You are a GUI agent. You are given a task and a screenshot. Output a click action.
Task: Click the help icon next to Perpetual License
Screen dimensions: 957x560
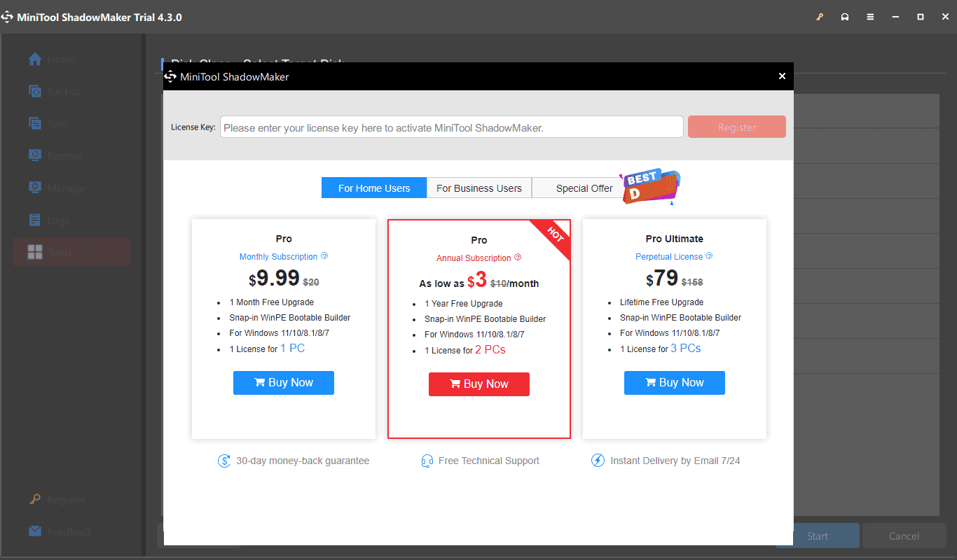709,256
